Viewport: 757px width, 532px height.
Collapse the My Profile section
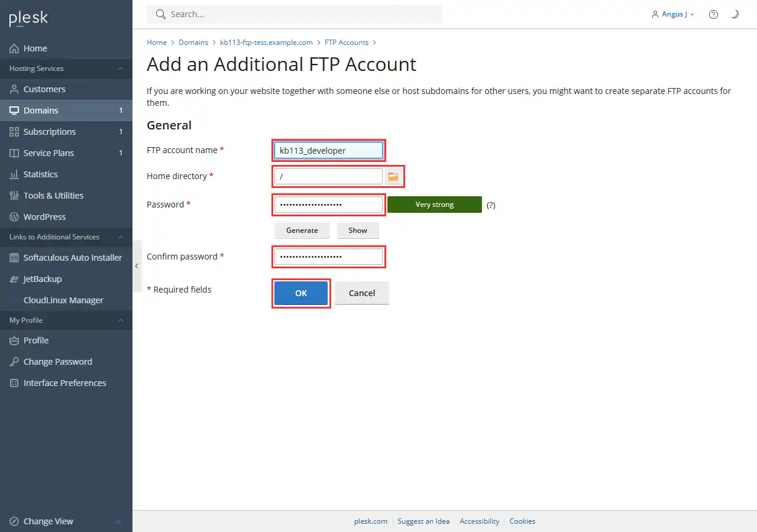pyautogui.click(x=66, y=320)
